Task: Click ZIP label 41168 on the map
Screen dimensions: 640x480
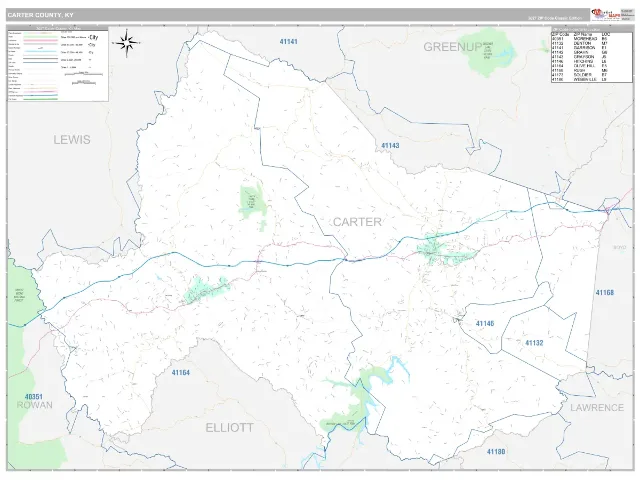Action: (x=604, y=293)
